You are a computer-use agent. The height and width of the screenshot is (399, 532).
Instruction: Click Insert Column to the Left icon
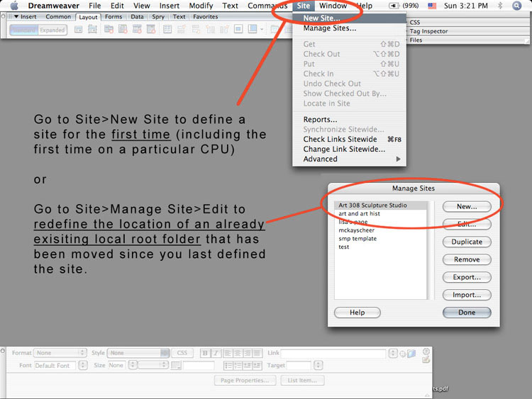tap(210, 30)
